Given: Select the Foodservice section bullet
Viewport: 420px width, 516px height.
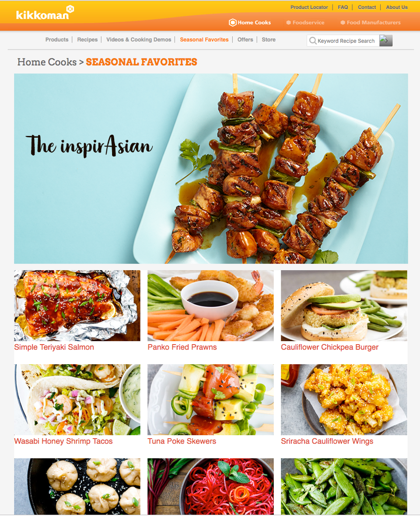Looking at the screenshot, I should click(288, 22).
